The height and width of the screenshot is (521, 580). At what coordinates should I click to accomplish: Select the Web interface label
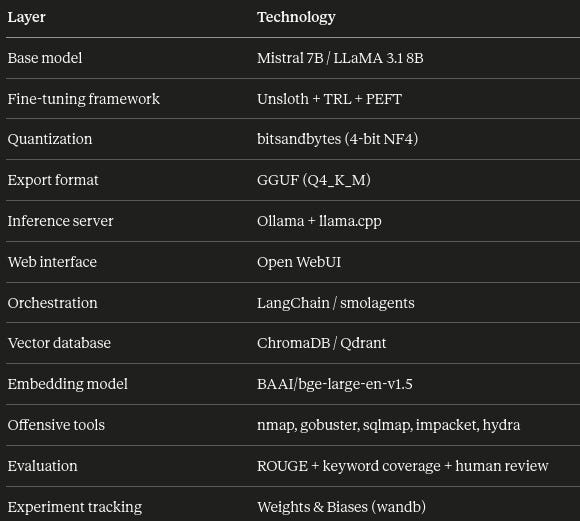pos(52,262)
